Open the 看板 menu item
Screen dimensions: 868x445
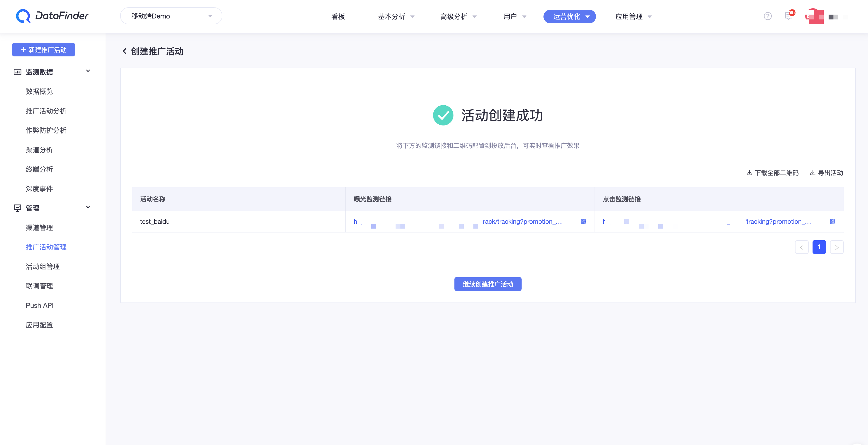[x=338, y=17]
